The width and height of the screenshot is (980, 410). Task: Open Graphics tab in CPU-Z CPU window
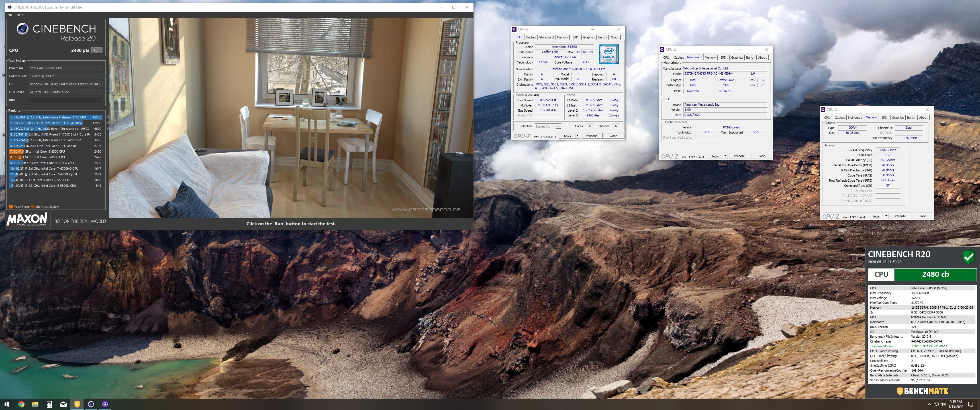[589, 37]
